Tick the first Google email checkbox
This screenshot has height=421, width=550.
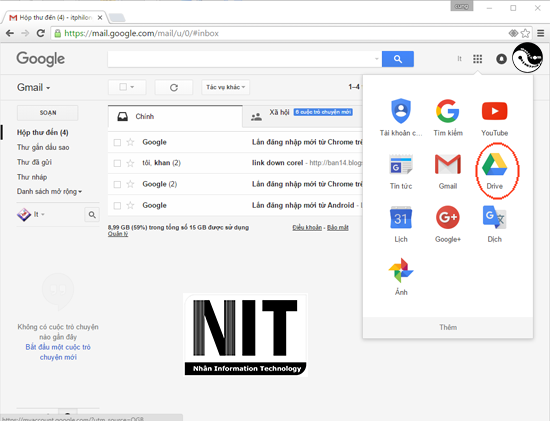(x=117, y=142)
